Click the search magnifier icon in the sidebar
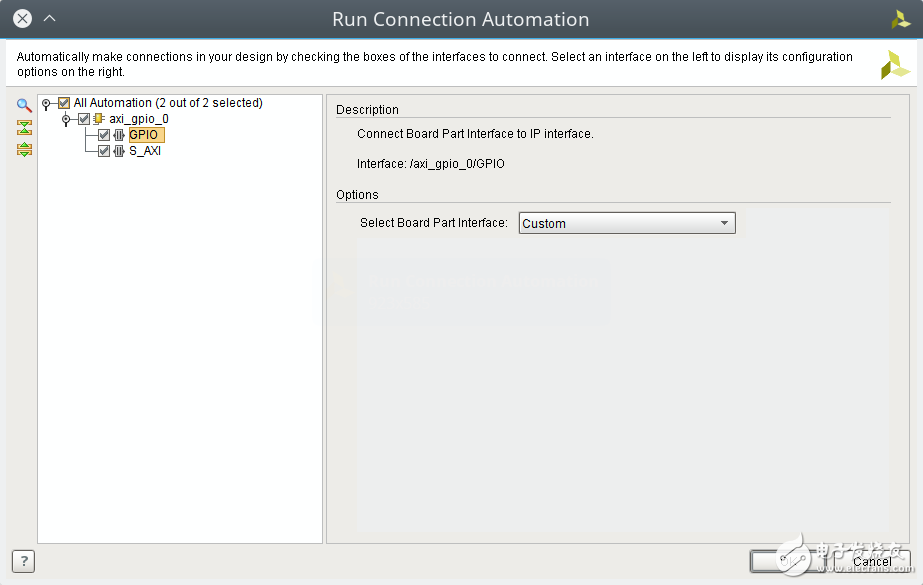 point(24,105)
